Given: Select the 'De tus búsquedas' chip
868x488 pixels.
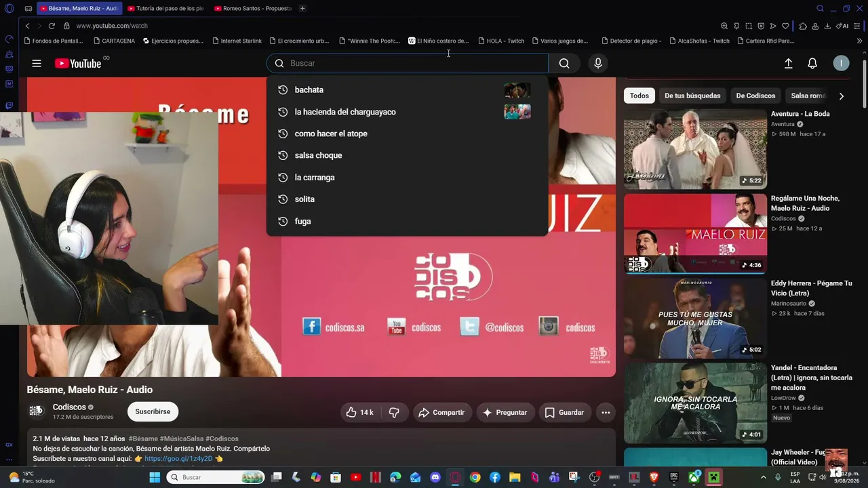Looking at the screenshot, I should [692, 96].
